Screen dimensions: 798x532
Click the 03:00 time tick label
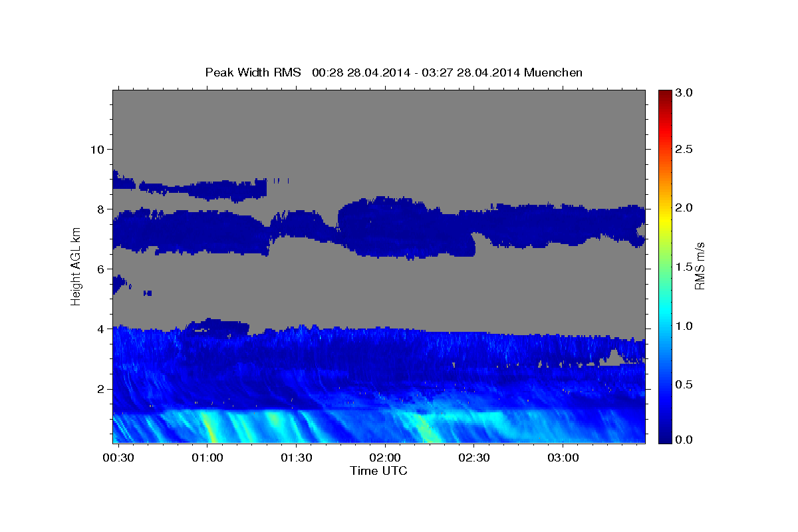pyautogui.click(x=563, y=458)
